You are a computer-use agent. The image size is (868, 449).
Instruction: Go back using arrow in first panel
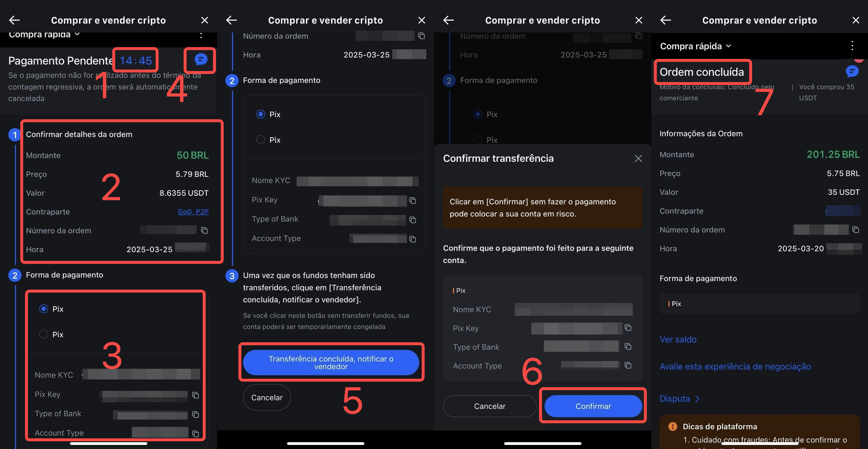click(14, 20)
